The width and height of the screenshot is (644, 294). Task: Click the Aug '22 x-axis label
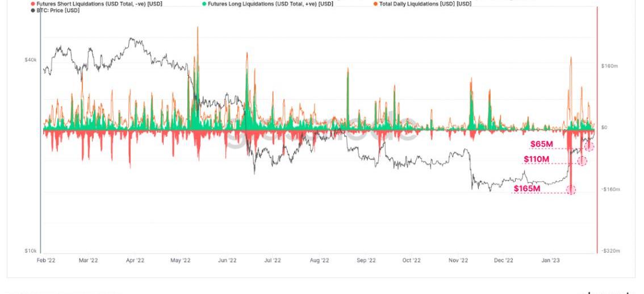coord(319,260)
